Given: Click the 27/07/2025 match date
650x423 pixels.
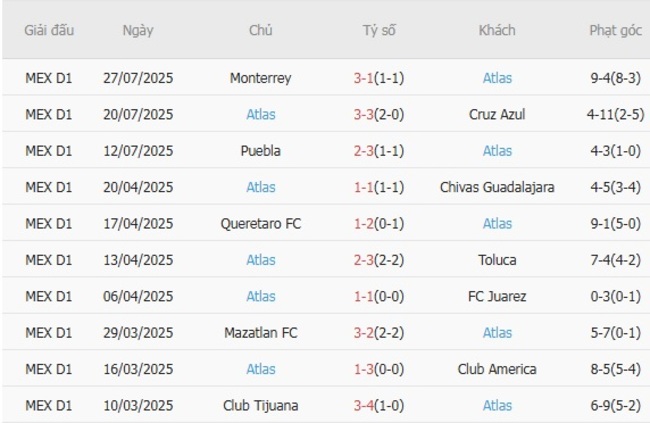Looking at the screenshot, I should click(138, 78).
